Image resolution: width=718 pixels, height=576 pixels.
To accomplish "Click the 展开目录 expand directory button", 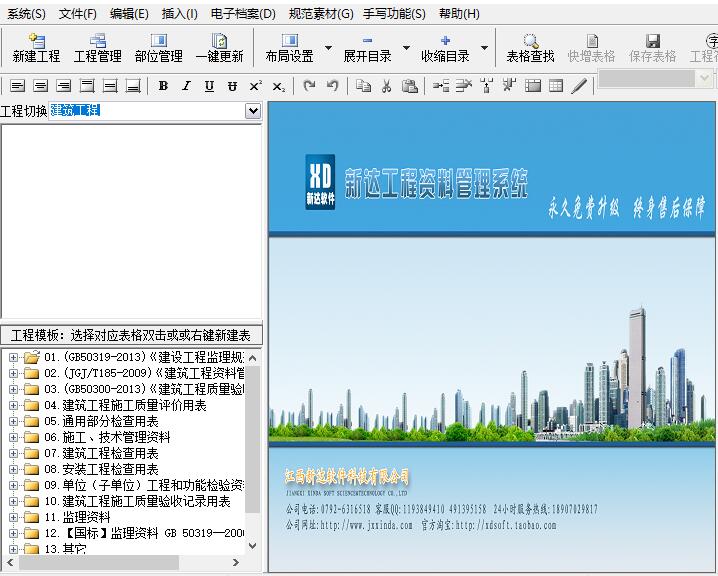I will click(x=367, y=47).
